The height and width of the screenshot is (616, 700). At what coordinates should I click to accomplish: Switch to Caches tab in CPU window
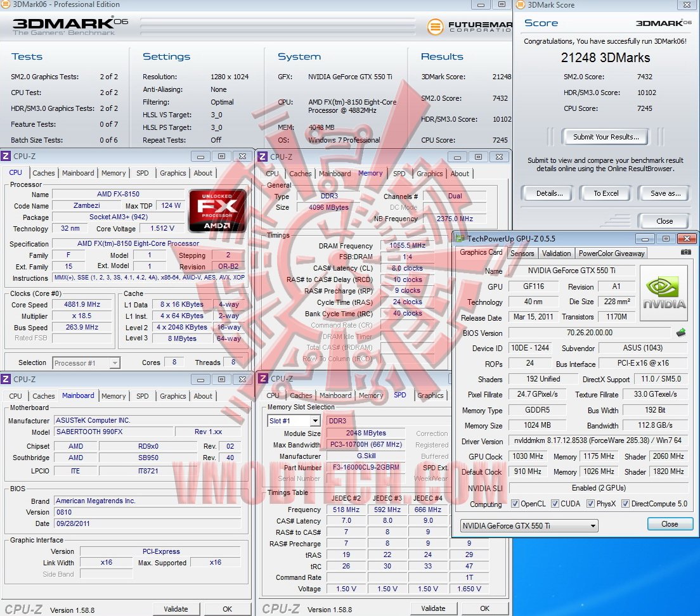(x=43, y=173)
